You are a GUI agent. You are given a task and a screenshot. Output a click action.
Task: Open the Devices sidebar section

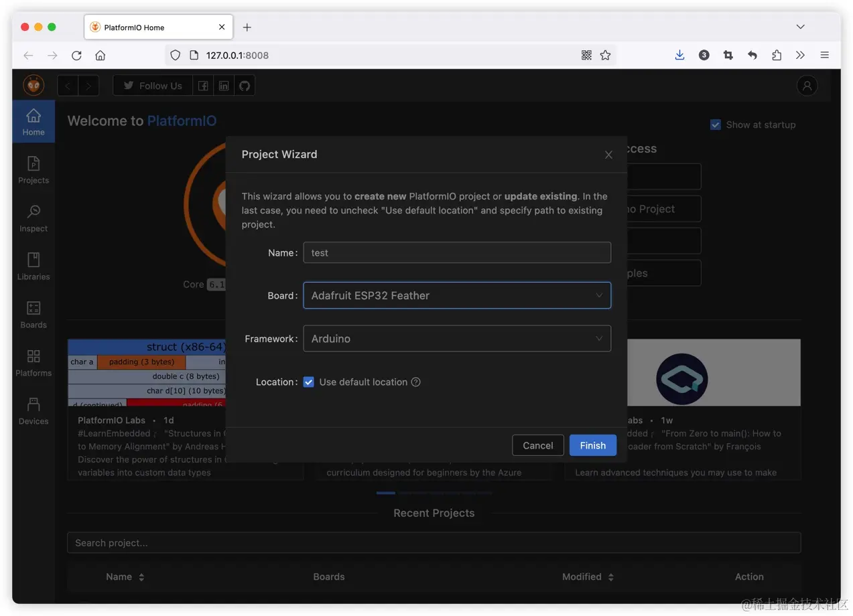(x=34, y=411)
